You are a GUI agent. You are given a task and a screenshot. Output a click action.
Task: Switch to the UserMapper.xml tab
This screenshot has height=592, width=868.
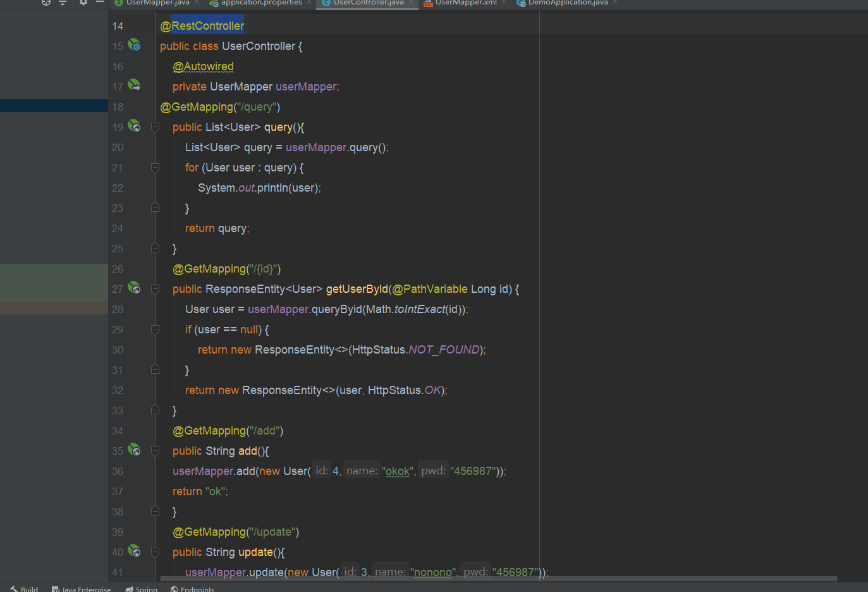coord(465,3)
